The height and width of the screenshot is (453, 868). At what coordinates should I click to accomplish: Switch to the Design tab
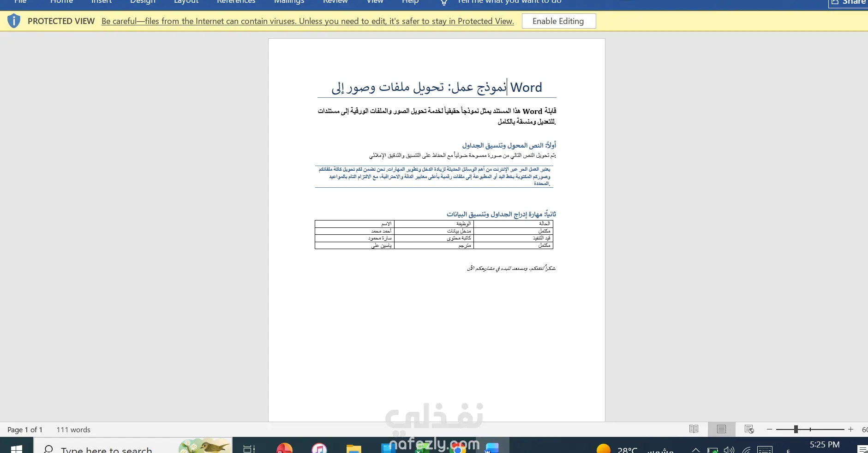143,2
